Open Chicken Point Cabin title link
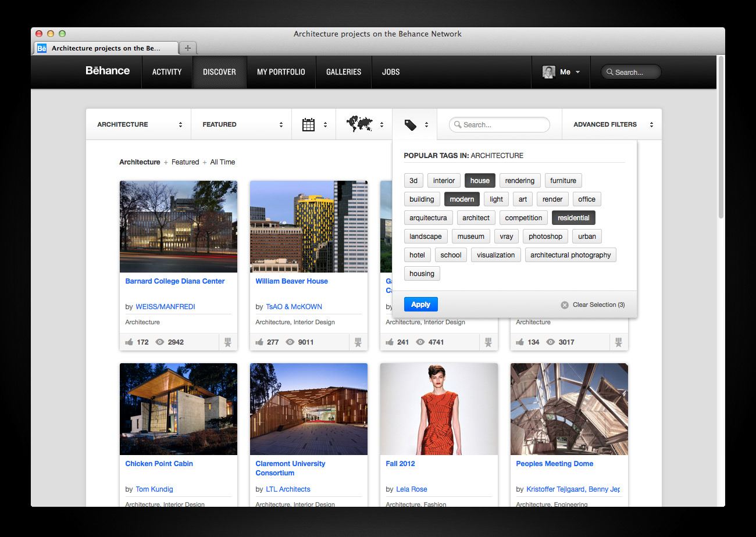 159,464
